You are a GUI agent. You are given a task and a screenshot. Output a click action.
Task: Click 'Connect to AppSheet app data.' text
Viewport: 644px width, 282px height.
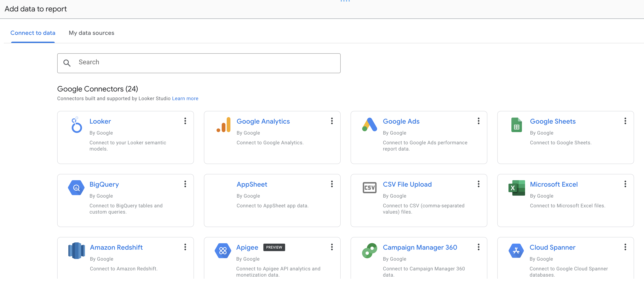272,206
